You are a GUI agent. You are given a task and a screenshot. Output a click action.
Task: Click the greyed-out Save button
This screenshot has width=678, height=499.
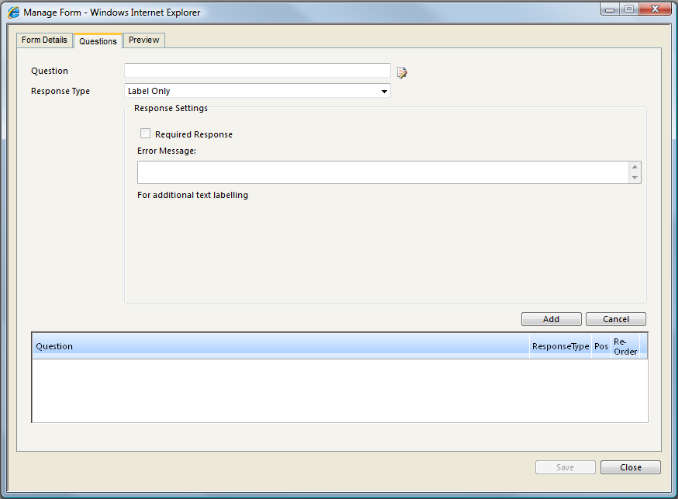565,467
